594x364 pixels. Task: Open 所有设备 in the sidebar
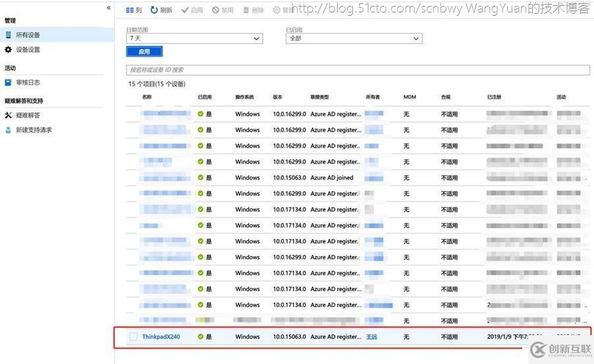click(x=57, y=35)
